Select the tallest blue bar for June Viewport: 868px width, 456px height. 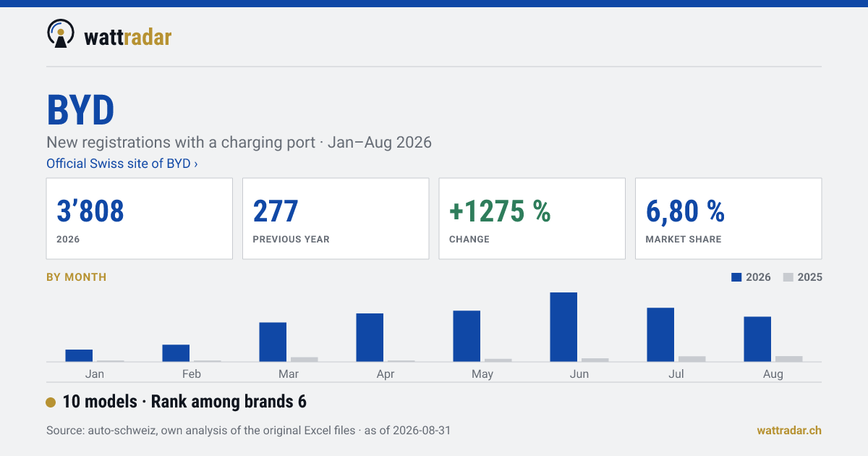[563, 327]
